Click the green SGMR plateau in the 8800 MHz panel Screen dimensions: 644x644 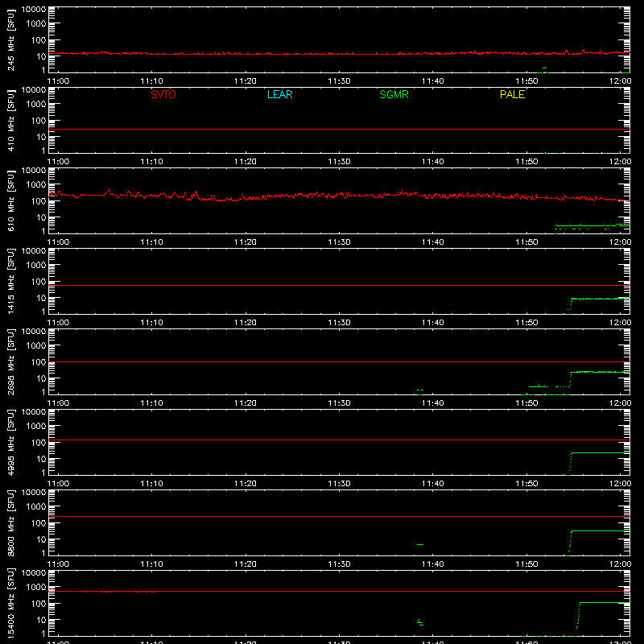[x=601, y=531]
